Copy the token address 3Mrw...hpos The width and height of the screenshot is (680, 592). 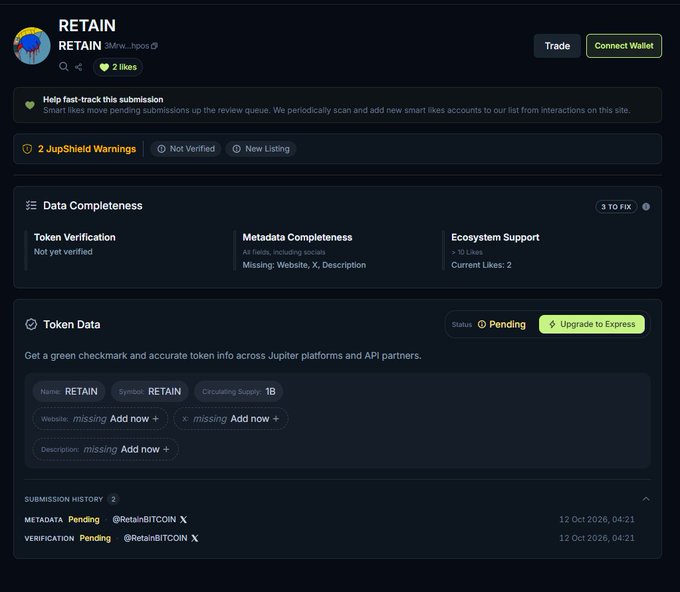[154, 46]
